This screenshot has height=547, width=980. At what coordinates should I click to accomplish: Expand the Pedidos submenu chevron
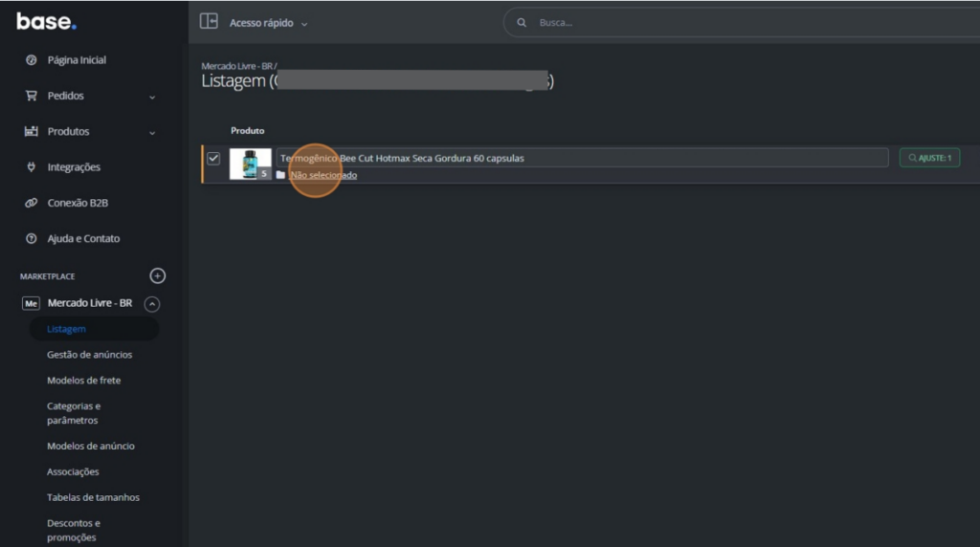click(152, 97)
